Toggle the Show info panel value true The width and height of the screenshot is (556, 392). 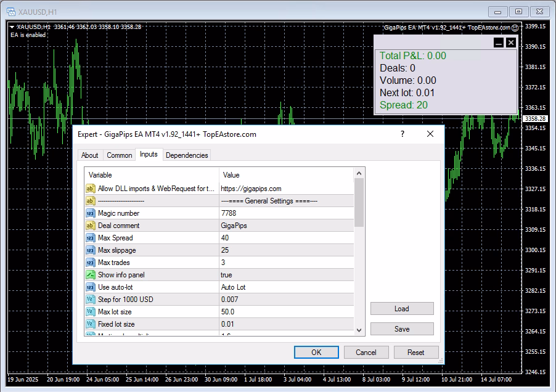[286, 275]
